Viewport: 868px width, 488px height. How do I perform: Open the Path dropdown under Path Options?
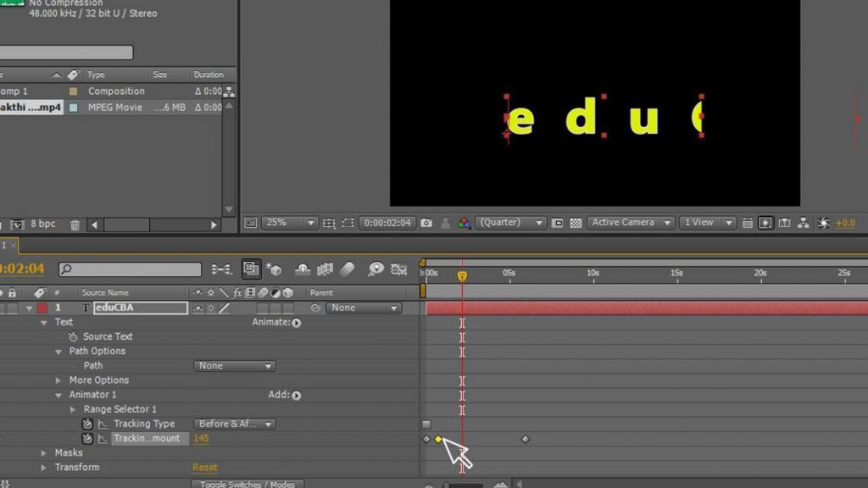234,365
